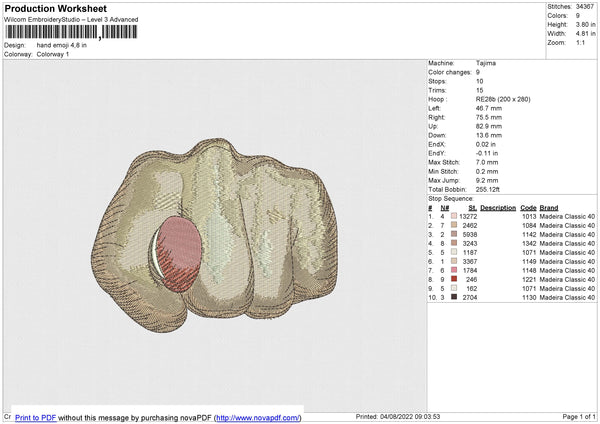Click the barcode under the worksheet title
This screenshot has height=424, width=600.
(x=70, y=32)
